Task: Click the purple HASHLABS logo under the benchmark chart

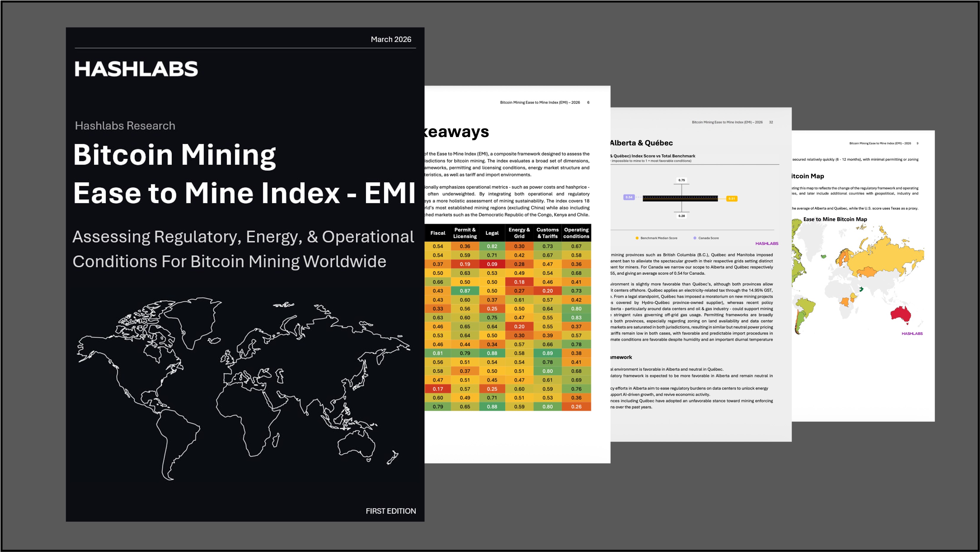Action: 766,243
